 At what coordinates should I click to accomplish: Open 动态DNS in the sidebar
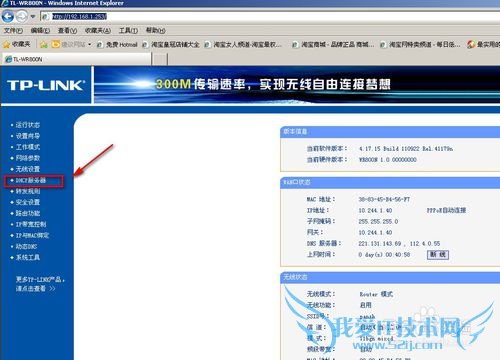pyautogui.click(x=26, y=246)
